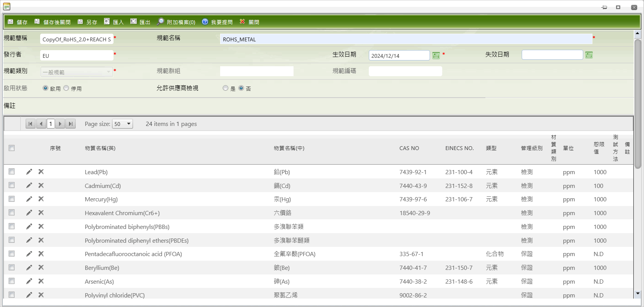Delete the Mercury(Hg) row
The height and width of the screenshot is (307, 644).
point(41,199)
